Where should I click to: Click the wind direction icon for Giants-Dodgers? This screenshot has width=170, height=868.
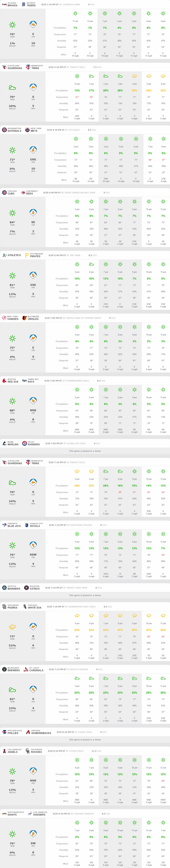click(x=33, y=834)
